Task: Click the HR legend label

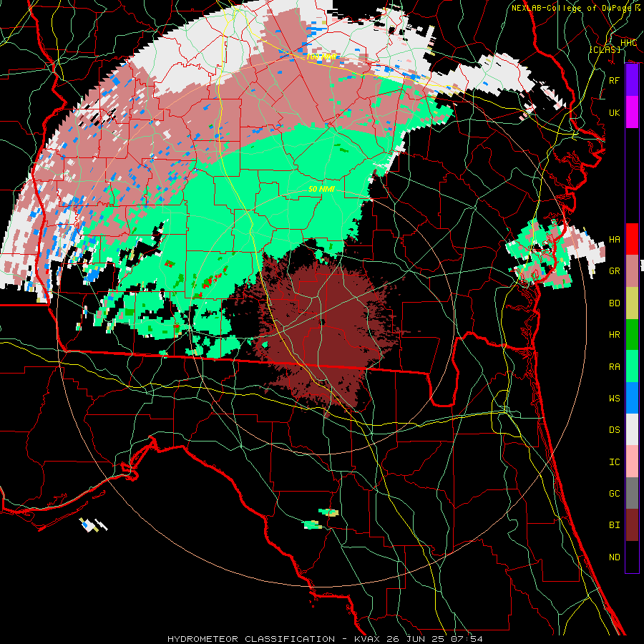Action: point(615,335)
